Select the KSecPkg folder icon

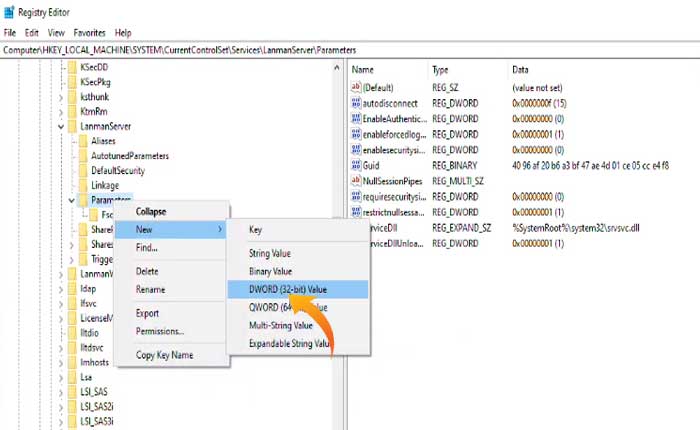(x=72, y=82)
